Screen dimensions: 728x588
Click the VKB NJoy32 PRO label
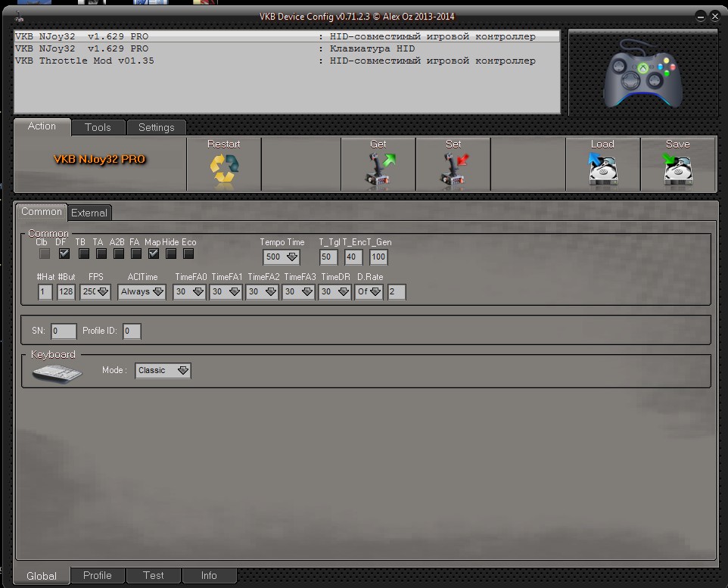coord(100,160)
